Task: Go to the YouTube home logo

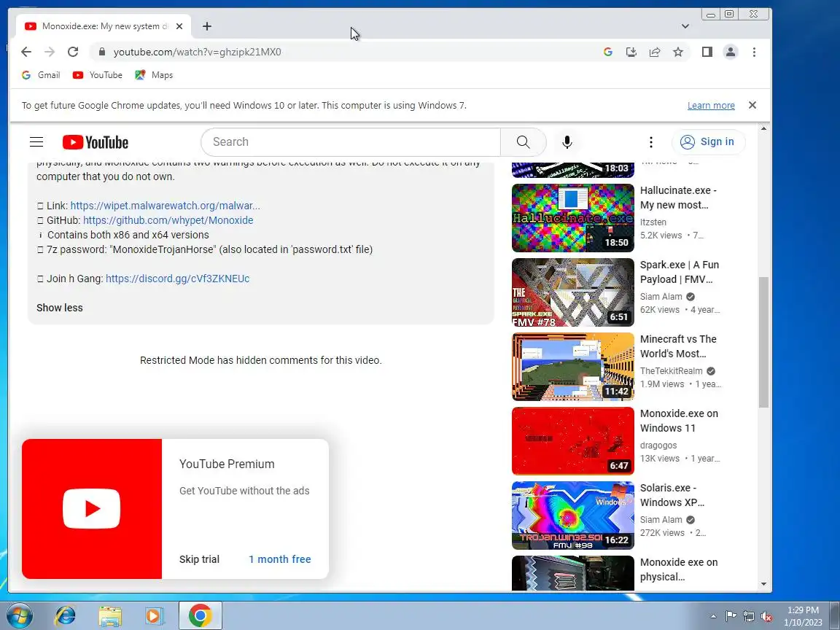Action: tap(96, 142)
